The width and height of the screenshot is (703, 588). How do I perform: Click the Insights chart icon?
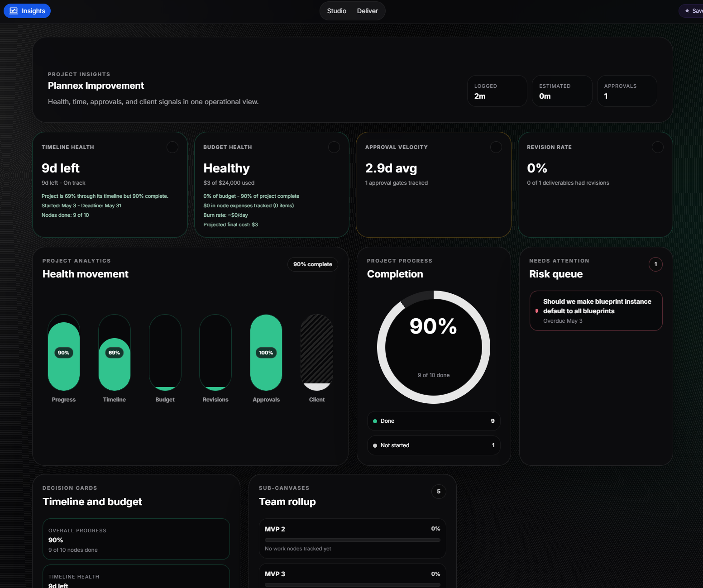point(14,11)
